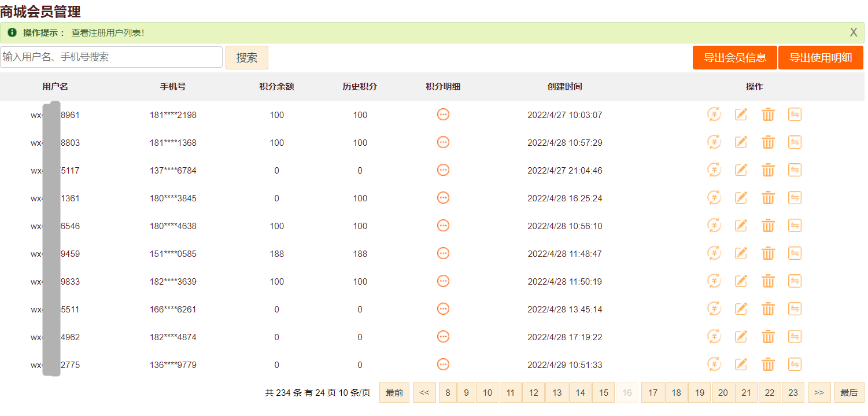Go to next pages with >> button
This screenshot has width=868, height=416.
(819, 392)
